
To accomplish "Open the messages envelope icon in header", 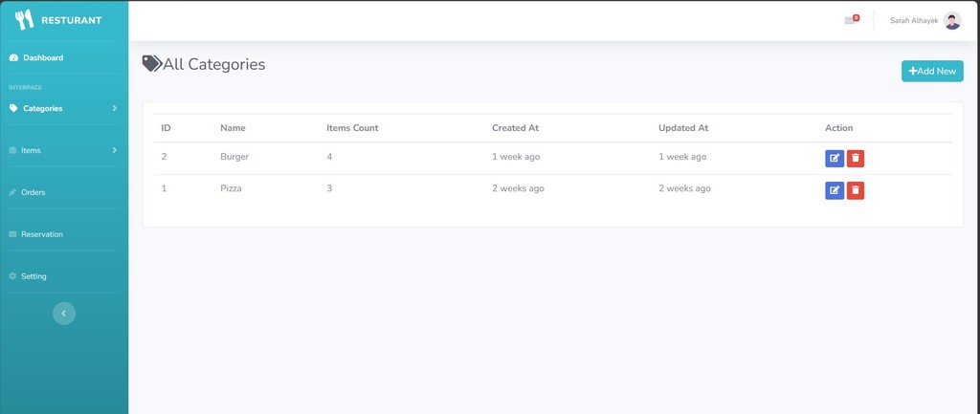I will [849, 20].
